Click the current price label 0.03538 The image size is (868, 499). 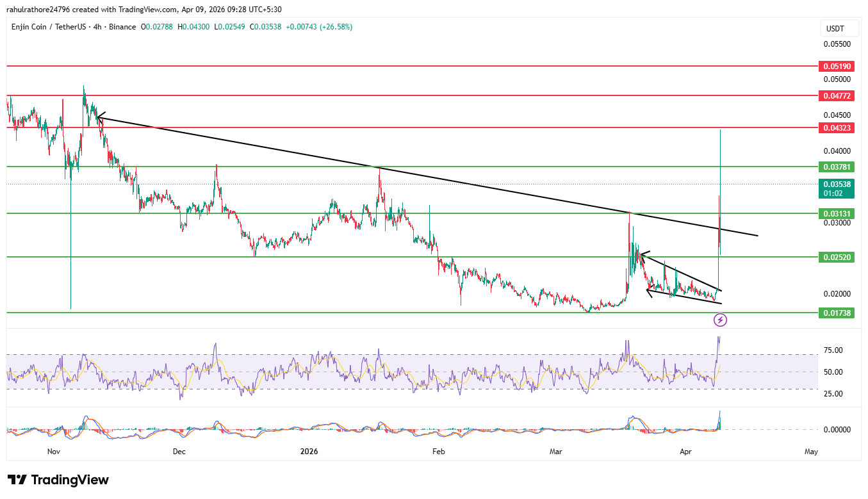coord(836,184)
